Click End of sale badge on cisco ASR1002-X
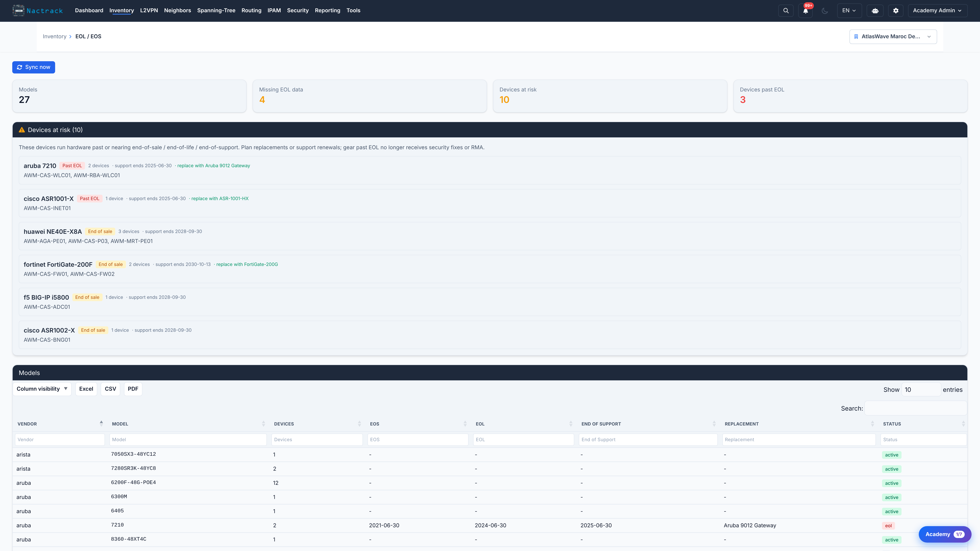 click(x=93, y=330)
